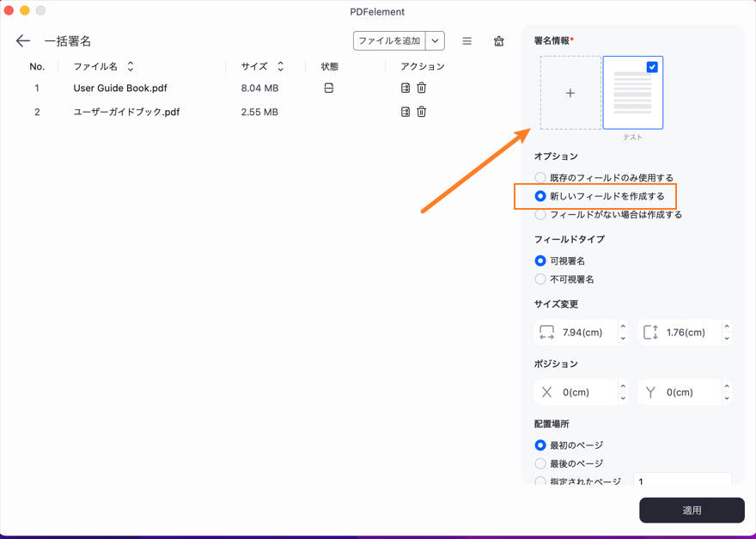Click the width 7.94(cm) input field
The height and width of the screenshot is (539, 756).
(582, 333)
